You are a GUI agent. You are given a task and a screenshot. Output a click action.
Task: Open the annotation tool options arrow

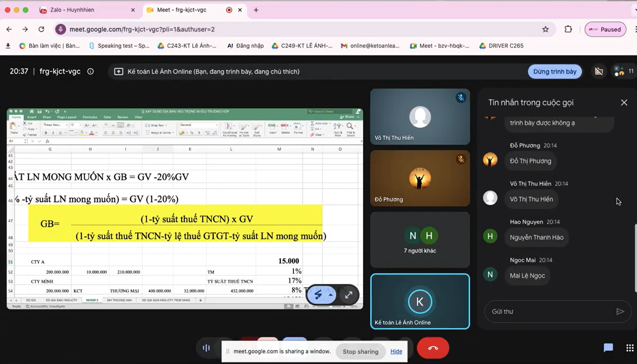pos(331,295)
